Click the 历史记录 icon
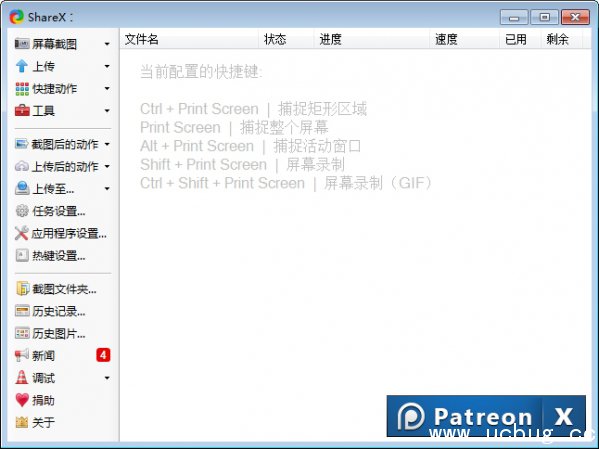Image resolution: width=599 pixels, height=449 pixels. click(x=22, y=311)
